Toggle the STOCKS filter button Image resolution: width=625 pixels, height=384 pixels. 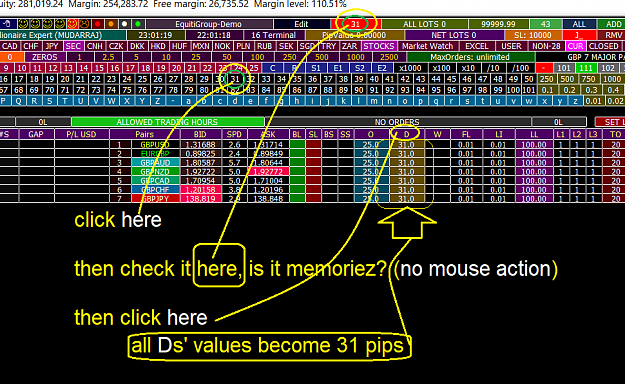[379, 46]
